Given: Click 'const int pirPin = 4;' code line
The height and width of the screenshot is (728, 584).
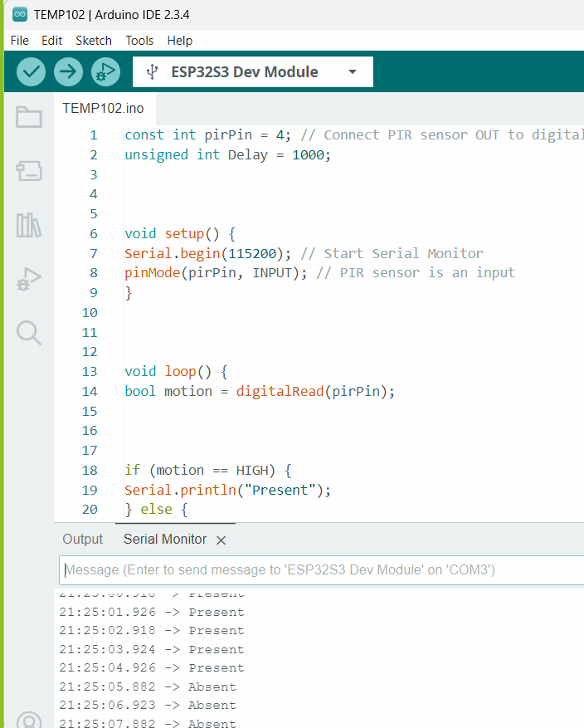Looking at the screenshot, I should (208, 135).
